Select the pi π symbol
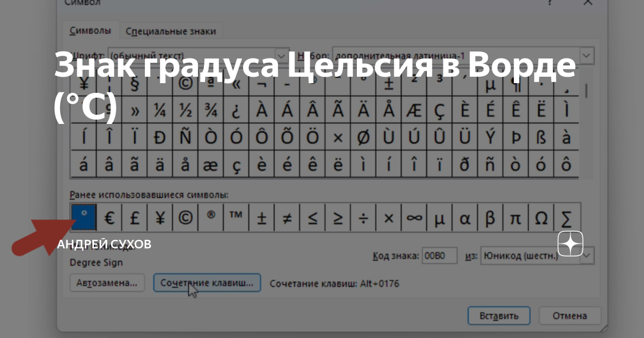Screen dimensions: 644x338 516,218
